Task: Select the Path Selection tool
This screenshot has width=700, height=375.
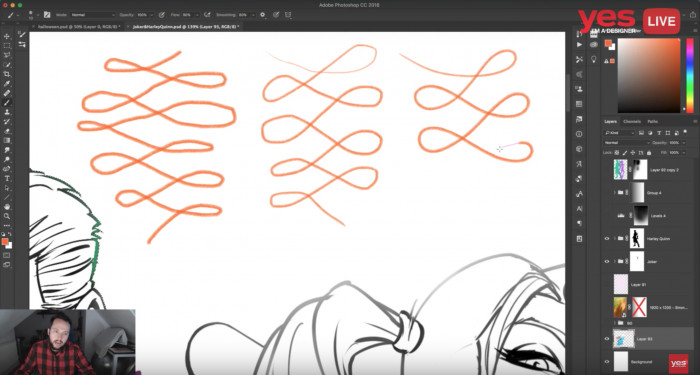Action: coord(7,188)
